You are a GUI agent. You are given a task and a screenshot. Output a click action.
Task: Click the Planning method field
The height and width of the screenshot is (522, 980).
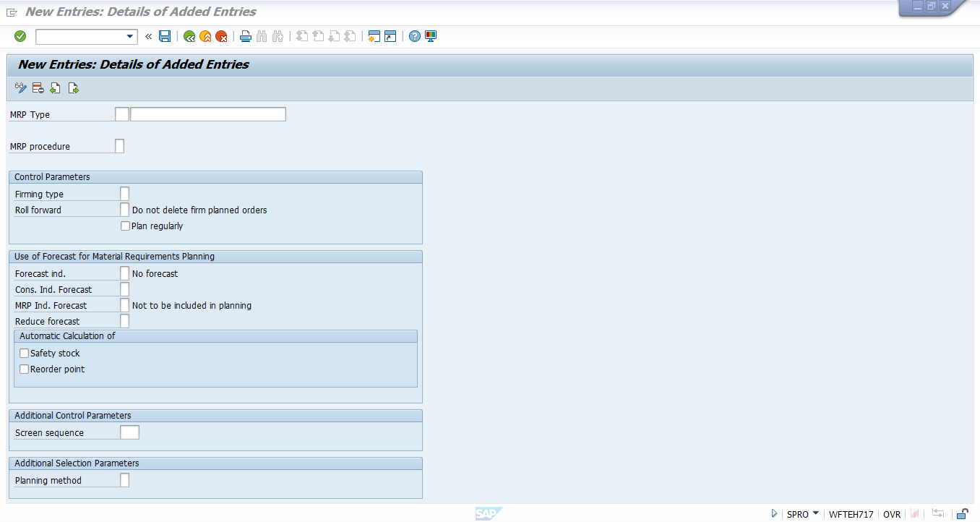point(125,480)
